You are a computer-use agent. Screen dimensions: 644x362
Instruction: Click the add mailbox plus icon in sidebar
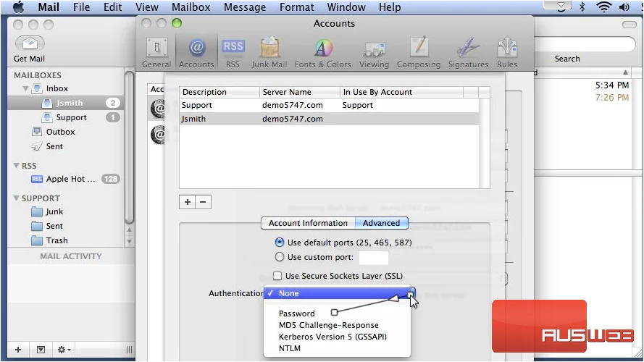(18, 350)
